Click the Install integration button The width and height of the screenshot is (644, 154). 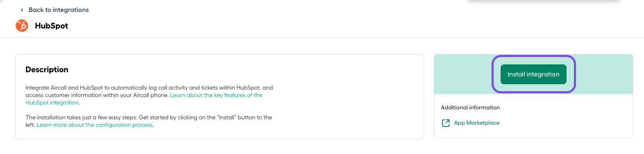click(533, 74)
